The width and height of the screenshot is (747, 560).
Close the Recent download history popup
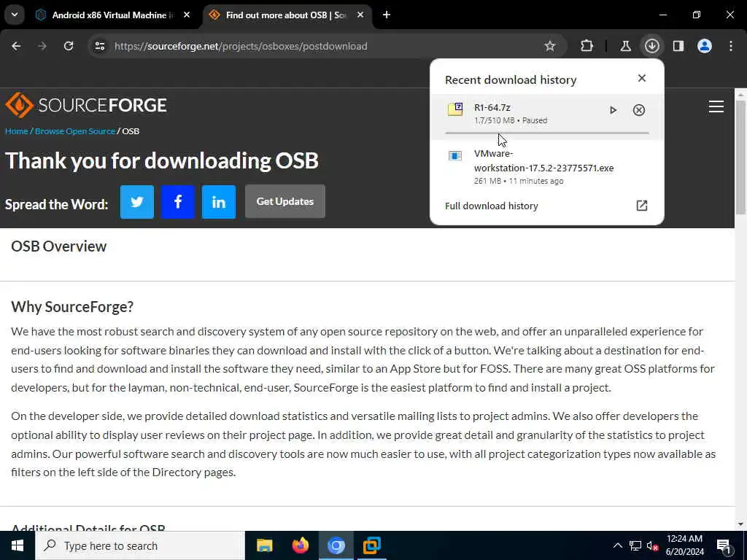coord(642,78)
